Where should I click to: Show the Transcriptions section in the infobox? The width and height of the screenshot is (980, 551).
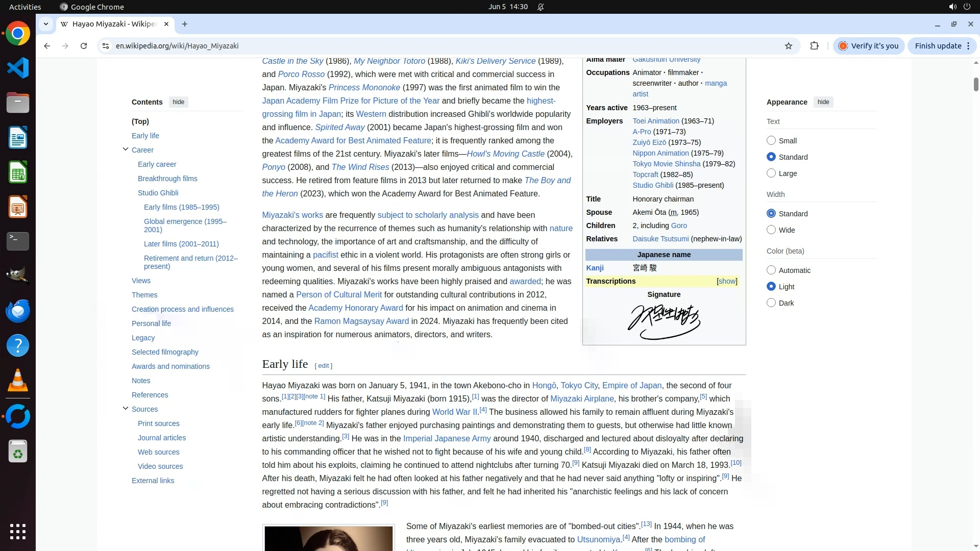(x=727, y=282)
